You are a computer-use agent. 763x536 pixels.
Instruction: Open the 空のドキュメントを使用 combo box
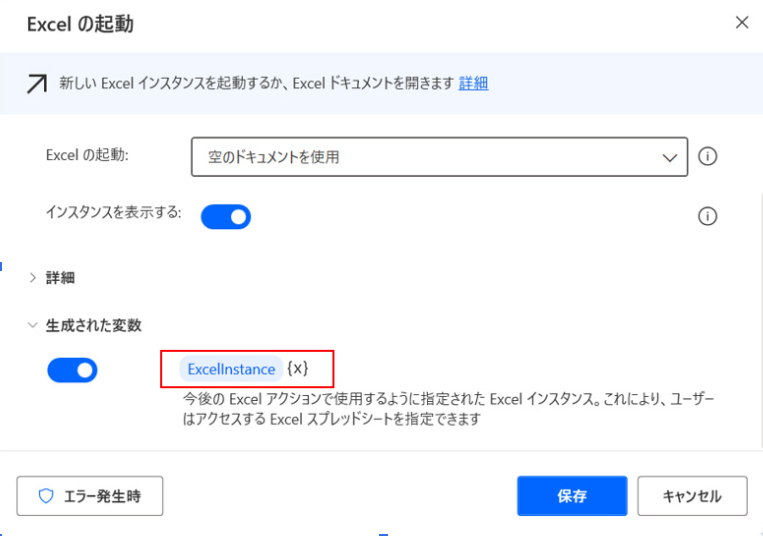click(x=439, y=157)
